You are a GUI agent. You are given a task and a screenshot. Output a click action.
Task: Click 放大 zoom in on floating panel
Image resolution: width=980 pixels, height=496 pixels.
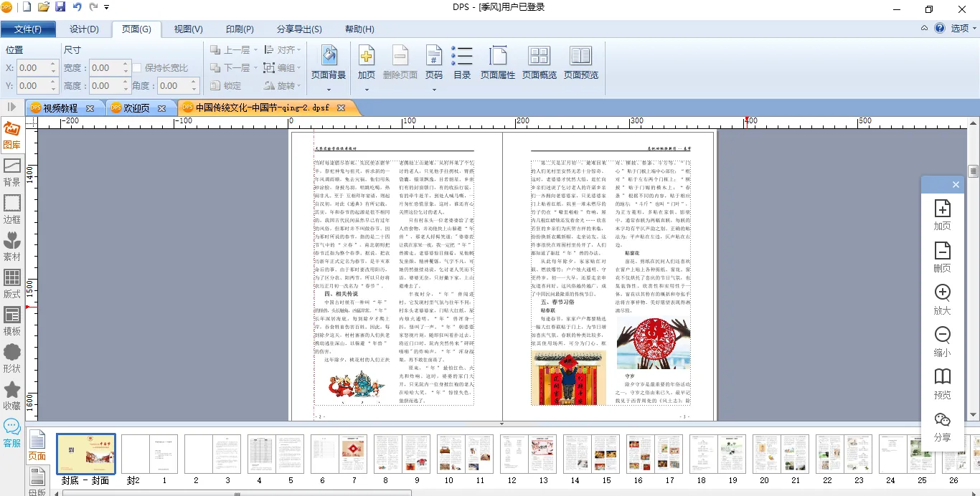coord(942,299)
